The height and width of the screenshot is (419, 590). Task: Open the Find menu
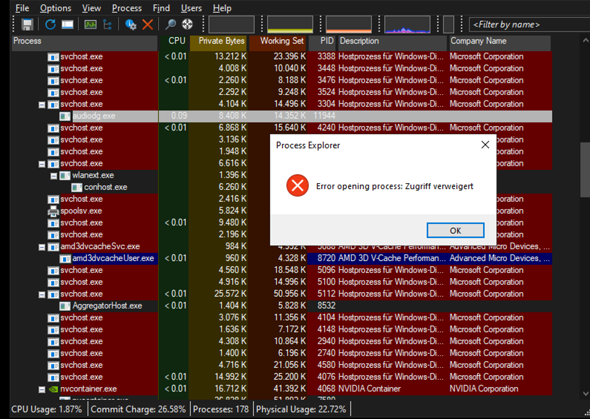click(161, 8)
